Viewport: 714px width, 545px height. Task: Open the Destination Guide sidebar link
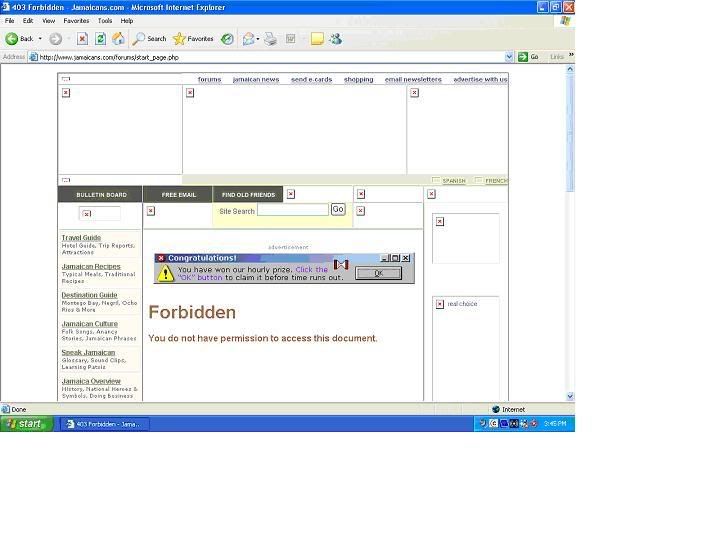[89, 295]
